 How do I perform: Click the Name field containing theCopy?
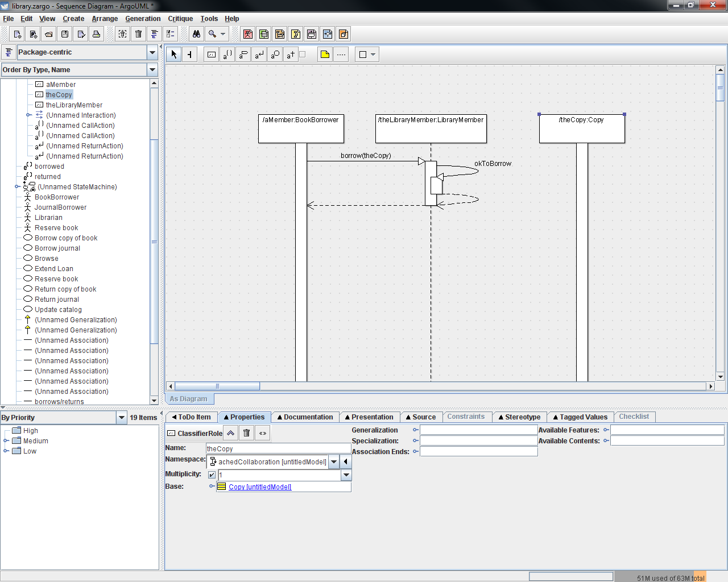pyautogui.click(x=278, y=448)
